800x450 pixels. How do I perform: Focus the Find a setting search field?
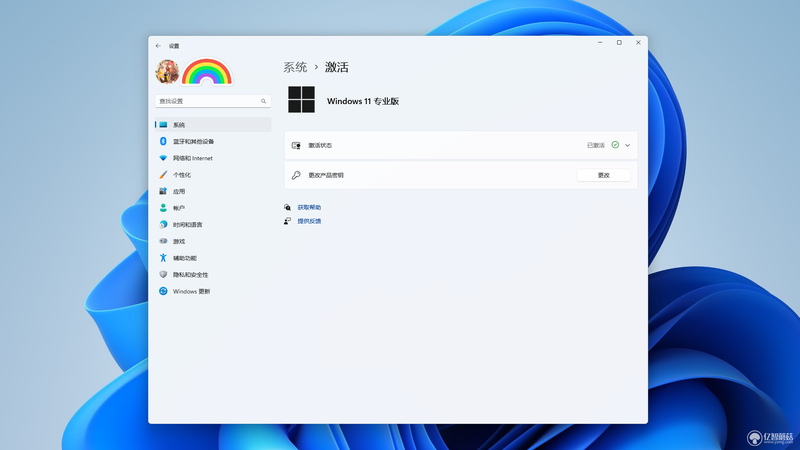213,101
